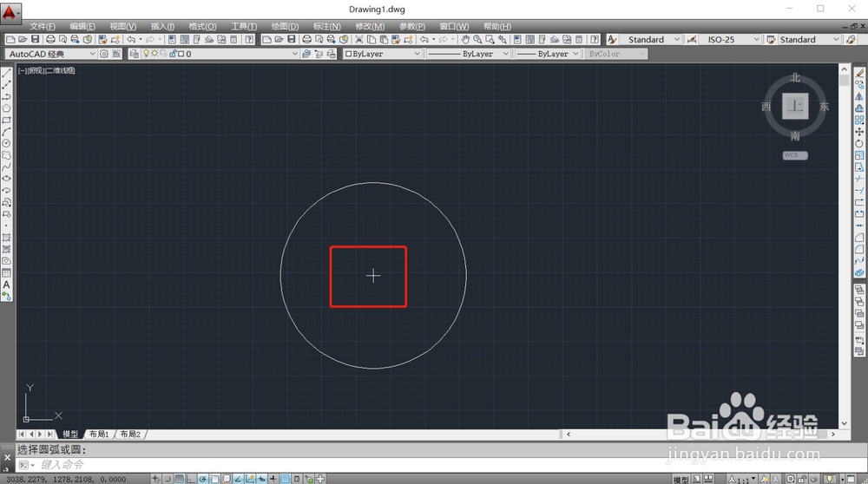This screenshot has width=868, height=484.
Task: Select the Trim modify tool
Action: 859,179
